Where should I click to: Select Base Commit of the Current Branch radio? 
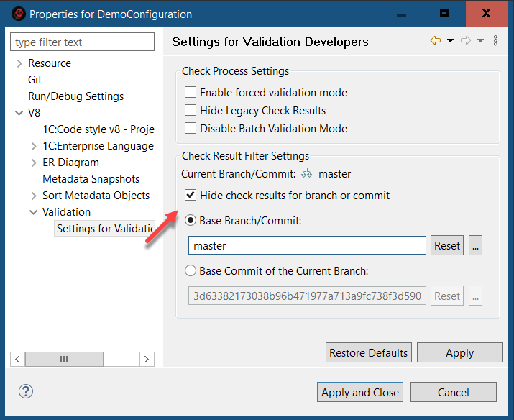pyautogui.click(x=191, y=271)
